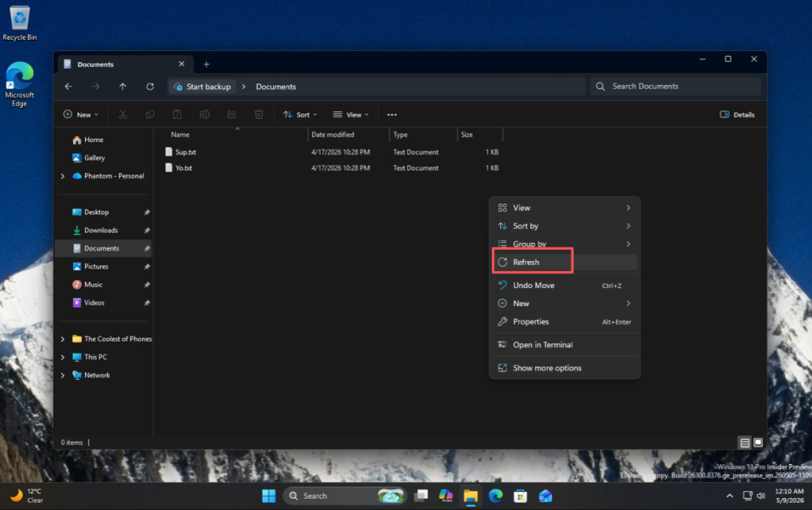812x510 pixels.
Task: Click the taskbar Search box
Action: [345, 496]
